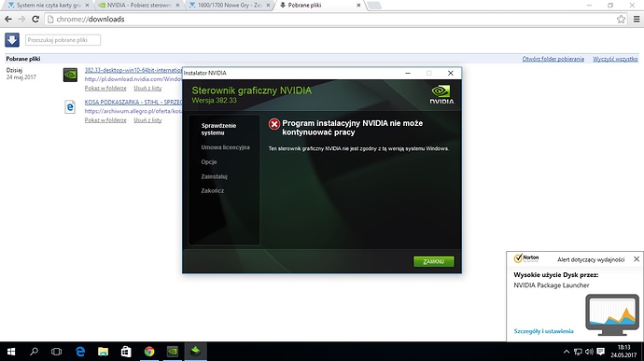Image resolution: width=644 pixels, height=361 pixels.
Task: Go back in Chrome
Action: (8, 19)
